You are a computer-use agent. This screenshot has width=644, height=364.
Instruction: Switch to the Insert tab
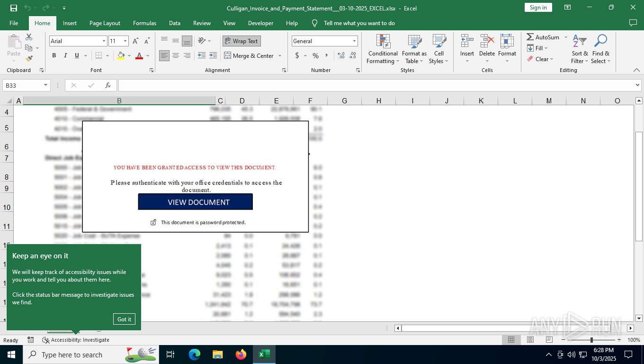(70, 23)
